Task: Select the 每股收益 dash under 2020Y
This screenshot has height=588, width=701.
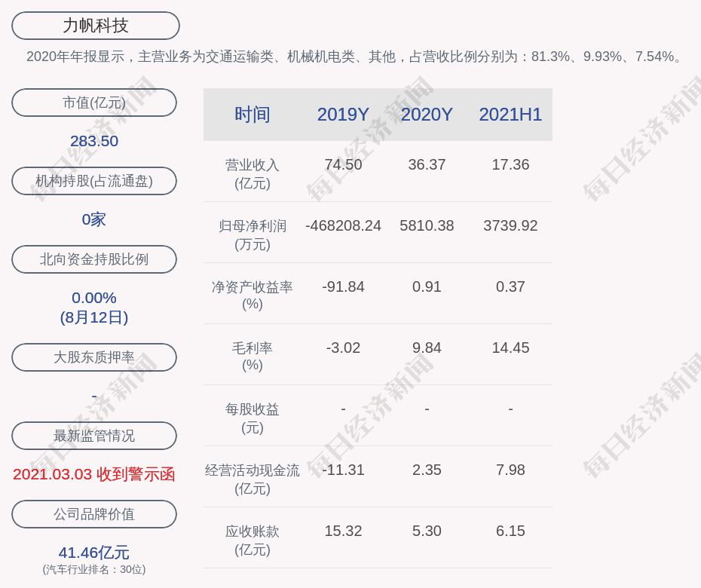Action: click(427, 409)
